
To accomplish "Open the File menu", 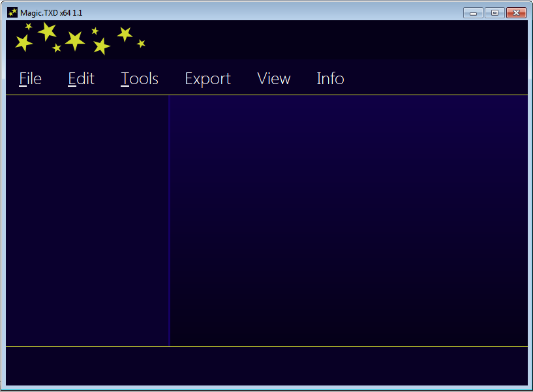I will [30, 78].
